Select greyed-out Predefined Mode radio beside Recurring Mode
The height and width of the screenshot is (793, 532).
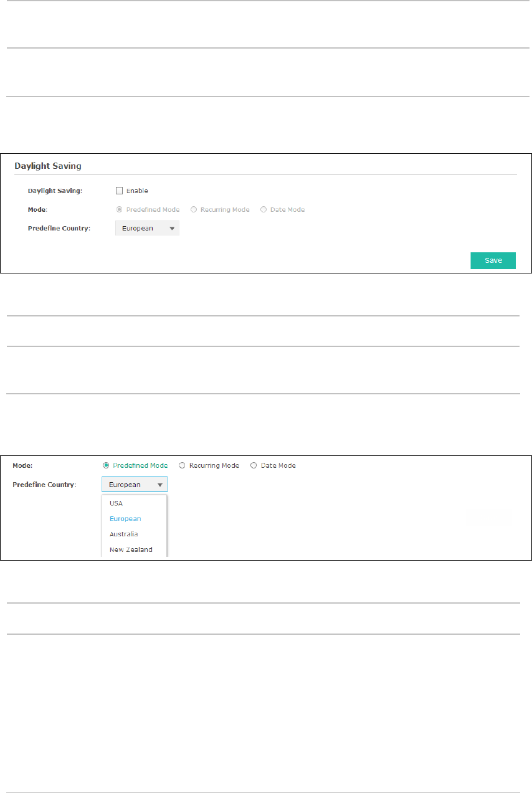(120, 210)
